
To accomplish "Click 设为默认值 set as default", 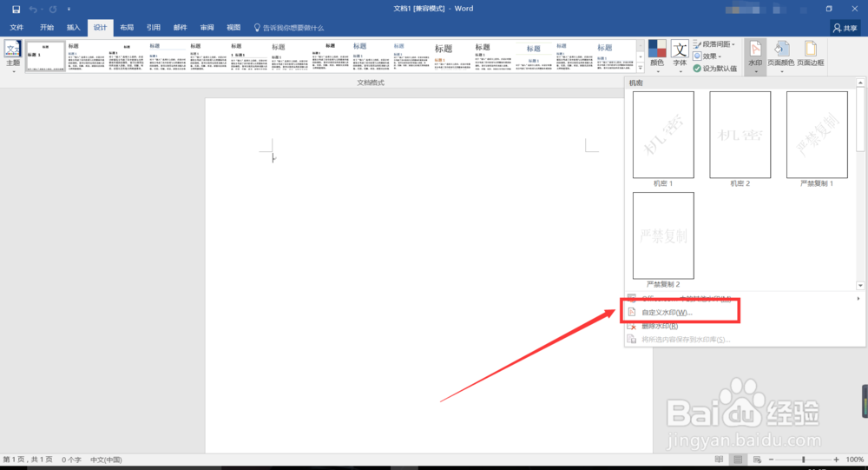I will coord(714,68).
